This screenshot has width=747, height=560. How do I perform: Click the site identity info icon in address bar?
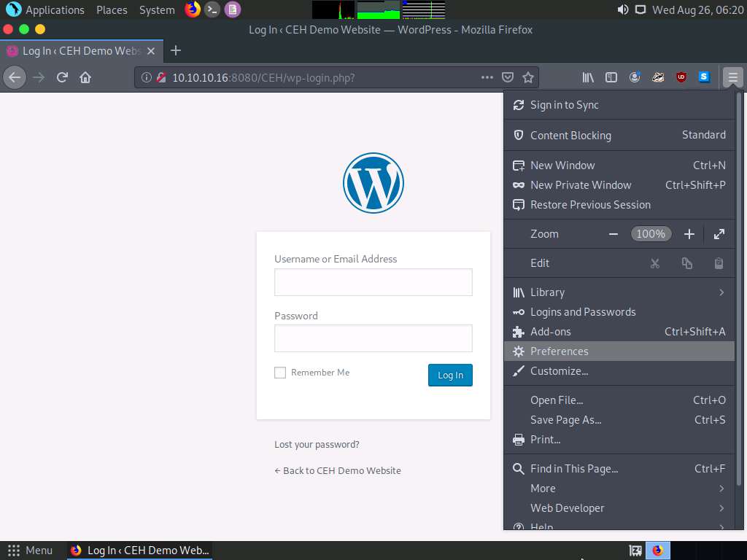point(147,77)
